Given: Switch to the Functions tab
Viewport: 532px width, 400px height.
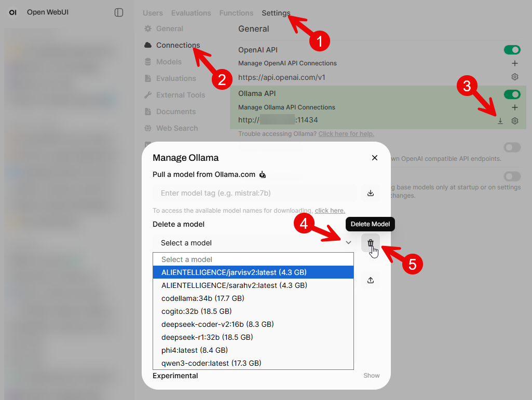Looking at the screenshot, I should 236,13.
